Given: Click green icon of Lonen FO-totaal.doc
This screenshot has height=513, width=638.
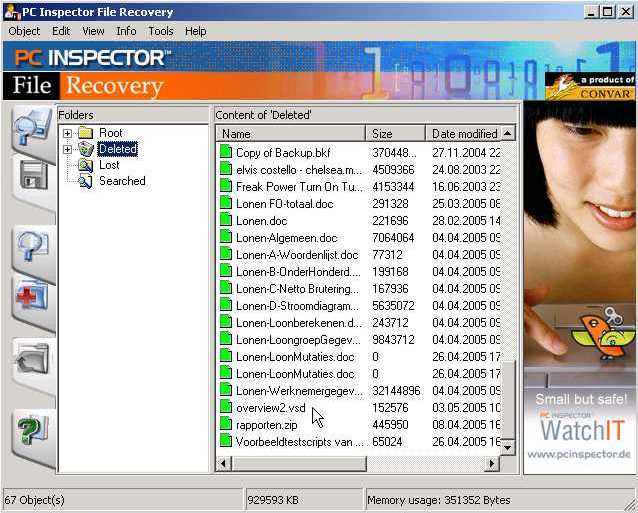Looking at the screenshot, I should 226,203.
